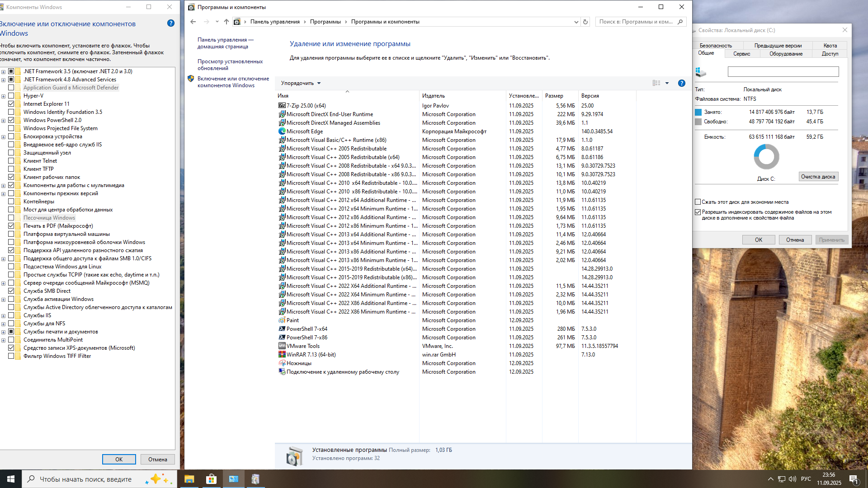
Task: Click the PowerShell 7-x64 icon
Action: click(x=282, y=329)
